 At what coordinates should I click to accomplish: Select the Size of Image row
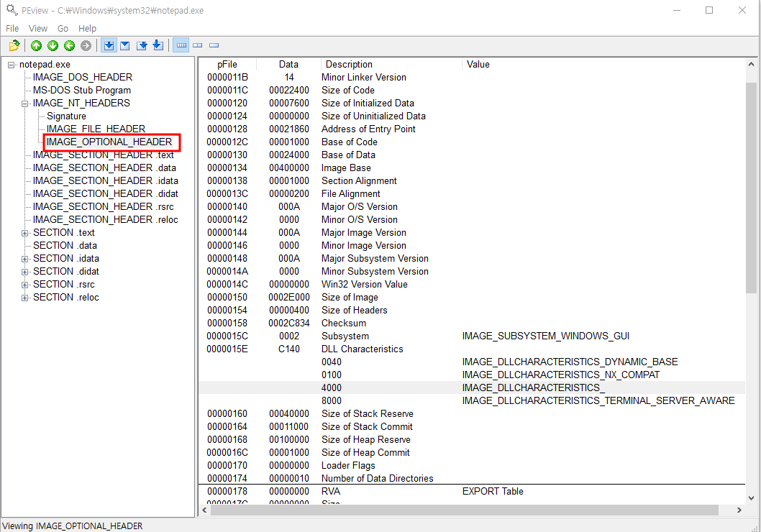472,298
